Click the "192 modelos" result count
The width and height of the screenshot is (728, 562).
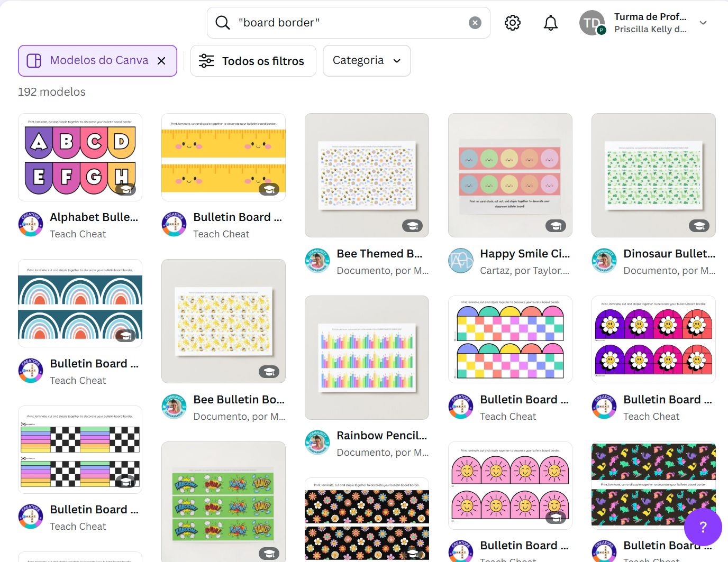click(x=52, y=92)
